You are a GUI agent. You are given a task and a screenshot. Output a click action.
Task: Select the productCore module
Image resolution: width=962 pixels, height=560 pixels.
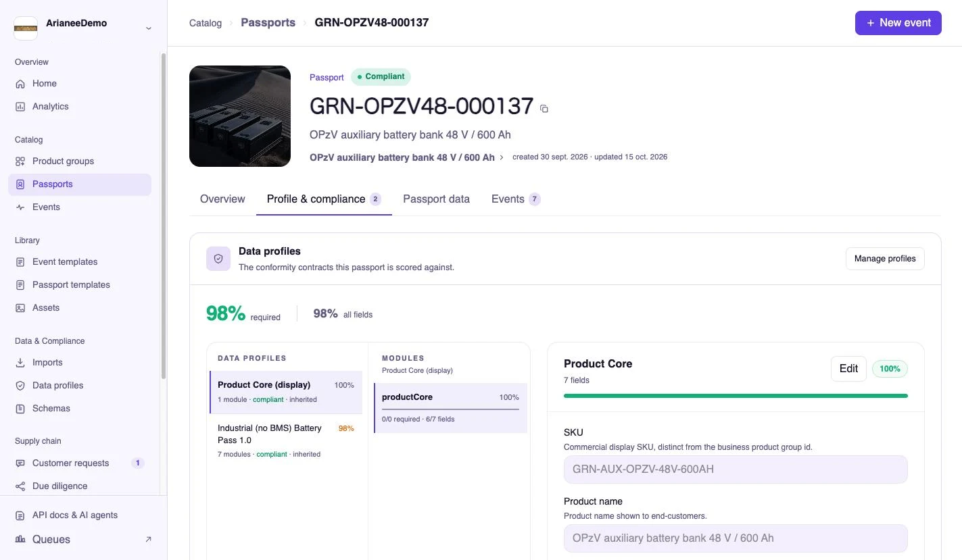450,408
